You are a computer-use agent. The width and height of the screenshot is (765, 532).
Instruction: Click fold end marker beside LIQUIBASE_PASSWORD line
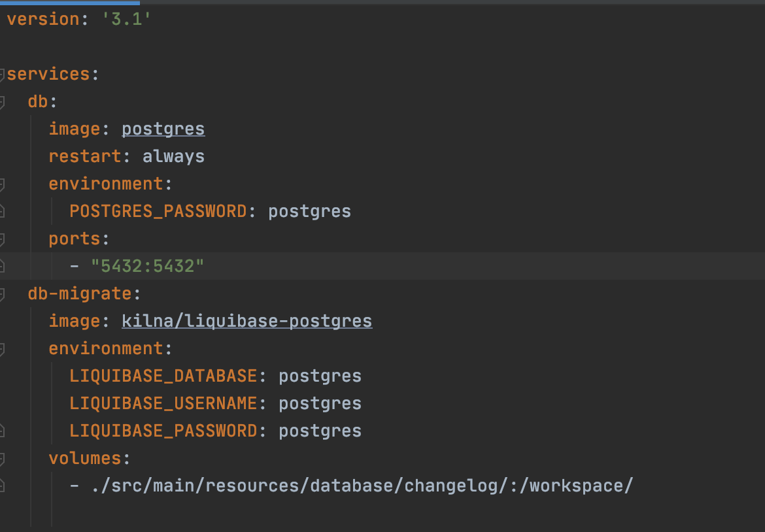[x=2, y=431]
